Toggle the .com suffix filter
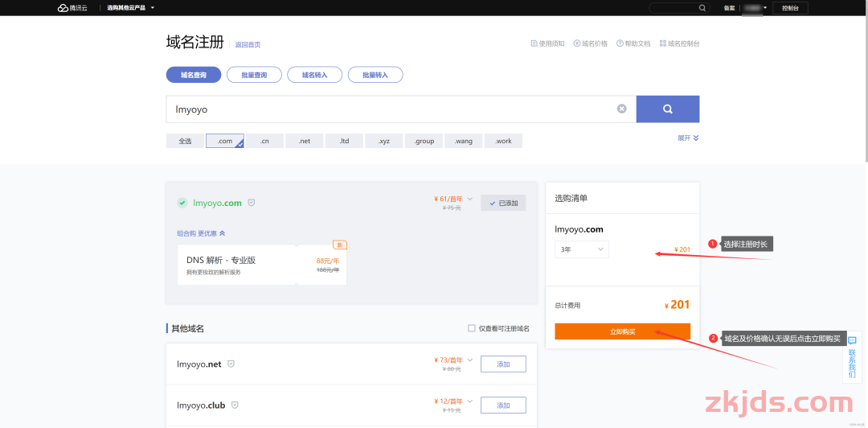Image resolution: width=868 pixels, height=428 pixels. [225, 141]
